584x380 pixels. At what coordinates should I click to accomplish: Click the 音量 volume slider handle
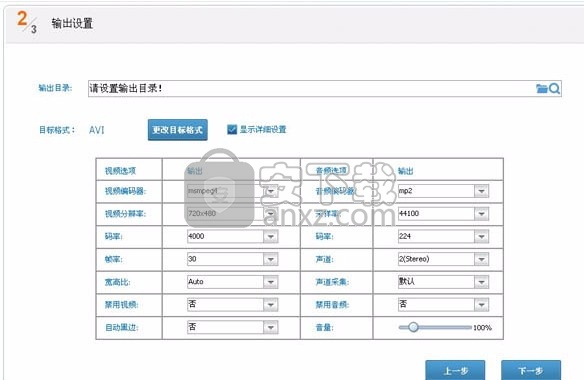(x=413, y=327)
